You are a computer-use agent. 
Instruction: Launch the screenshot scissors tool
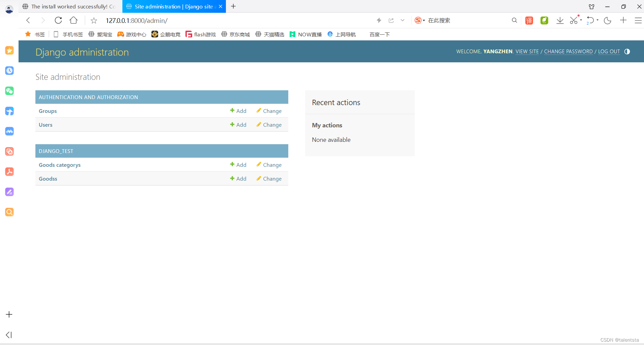click(x=574, y=20)
